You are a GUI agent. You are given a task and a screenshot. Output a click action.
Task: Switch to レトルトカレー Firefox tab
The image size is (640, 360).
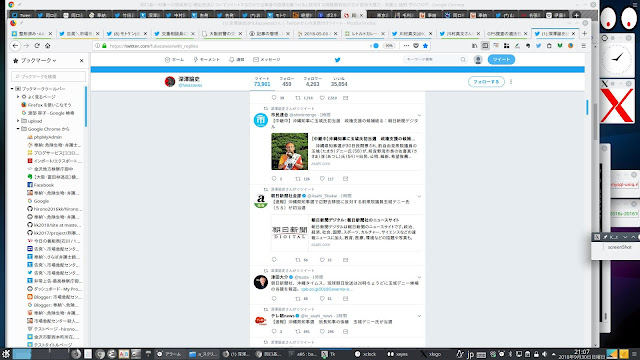pos(364,33)
